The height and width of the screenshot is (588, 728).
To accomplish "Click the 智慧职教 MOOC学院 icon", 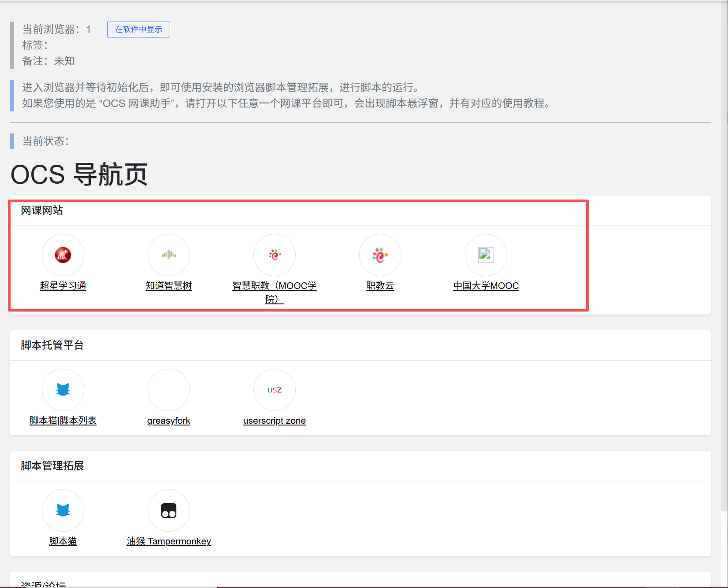I will tap(275, 255).
